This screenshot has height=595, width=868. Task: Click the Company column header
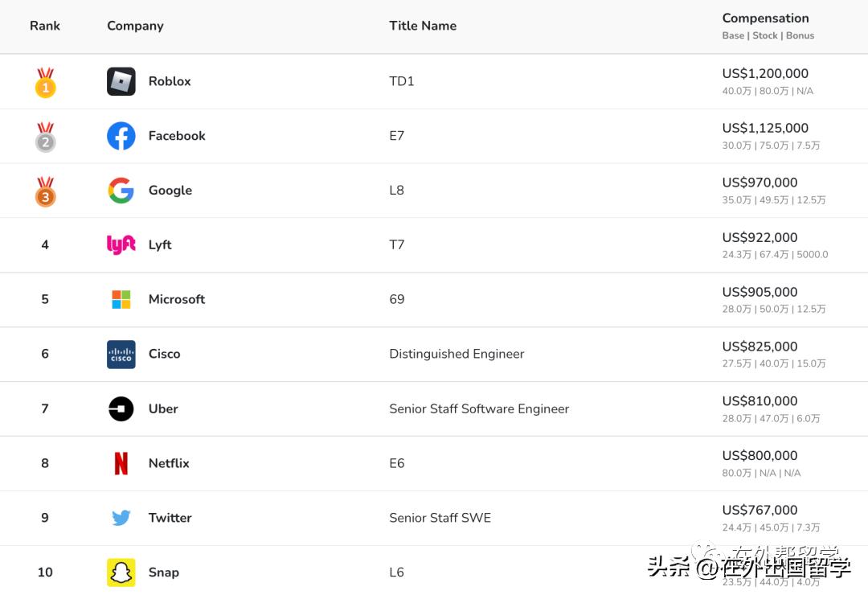[x=135, y=26]
